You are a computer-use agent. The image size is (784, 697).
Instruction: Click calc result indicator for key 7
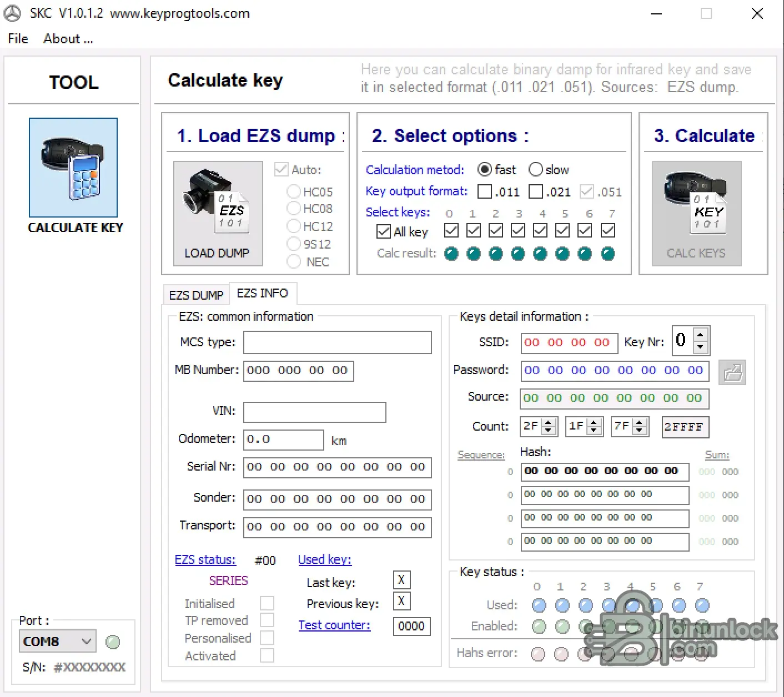608,254
